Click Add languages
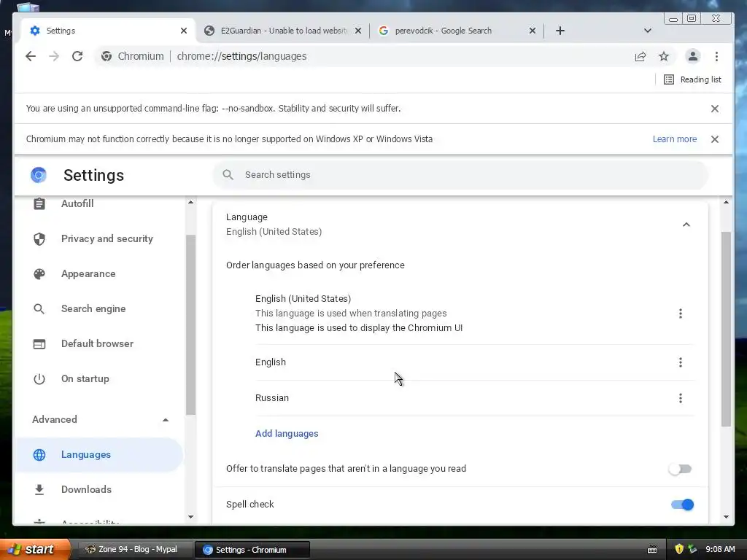Image resolution: width=747 pixels, height=560 pixels. tap(287, 433)
